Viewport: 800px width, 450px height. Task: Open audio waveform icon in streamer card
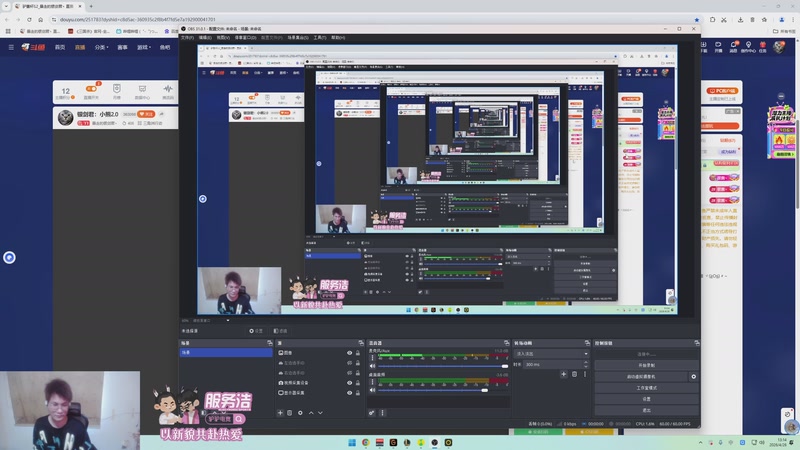[168, 91]
